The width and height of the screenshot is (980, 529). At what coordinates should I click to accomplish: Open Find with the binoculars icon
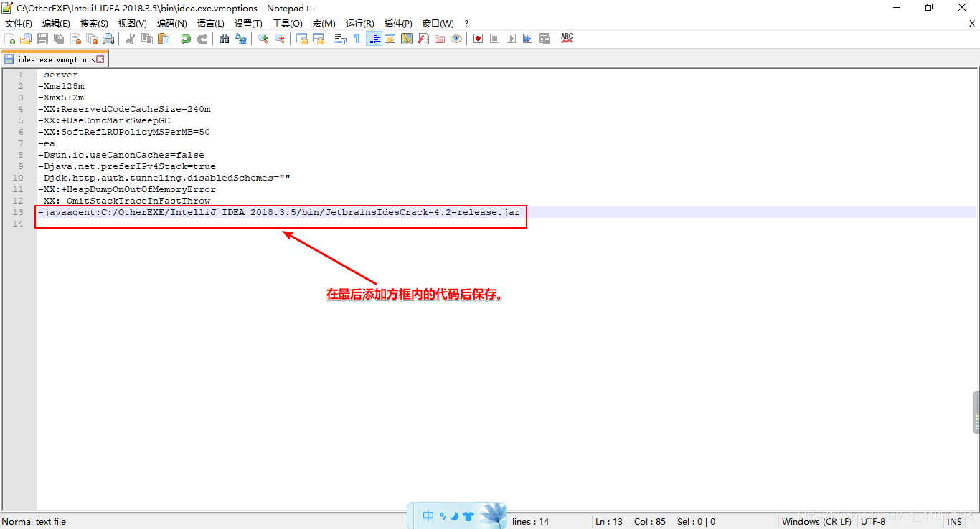(225, 39)
